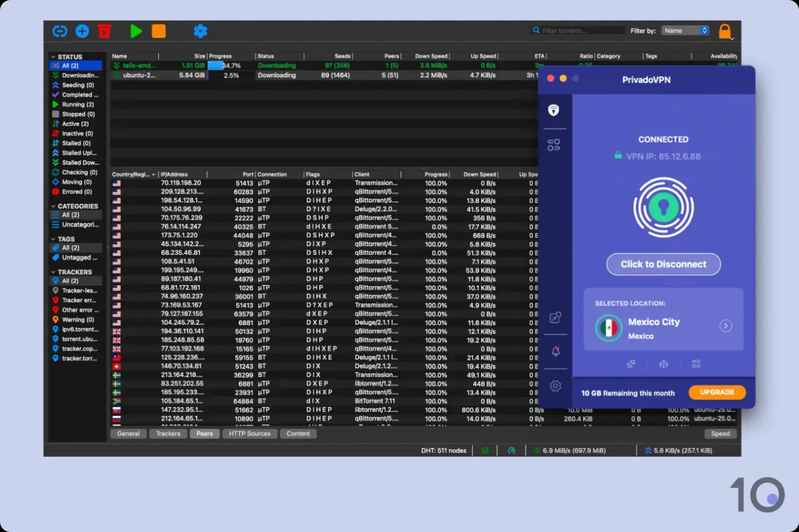Click the add torrent file plus icon
The image size is (799, 532).
pyautogui.click(x=82, y=31)
